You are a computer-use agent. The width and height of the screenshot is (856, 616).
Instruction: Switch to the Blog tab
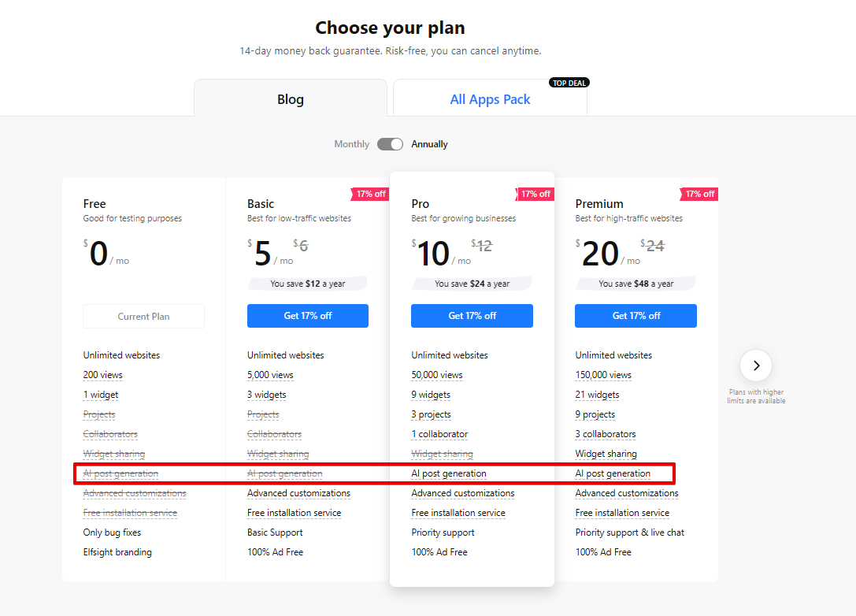click(x=290, y=99)
